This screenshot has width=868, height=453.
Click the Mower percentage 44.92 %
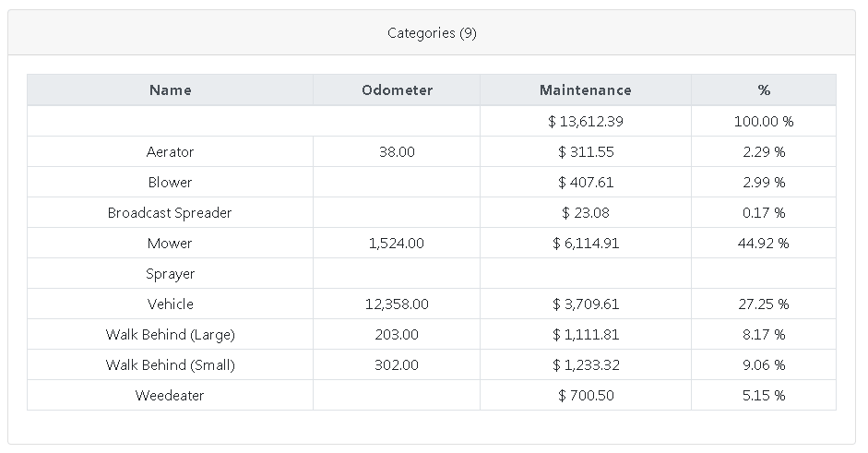[x=763, y=244]
